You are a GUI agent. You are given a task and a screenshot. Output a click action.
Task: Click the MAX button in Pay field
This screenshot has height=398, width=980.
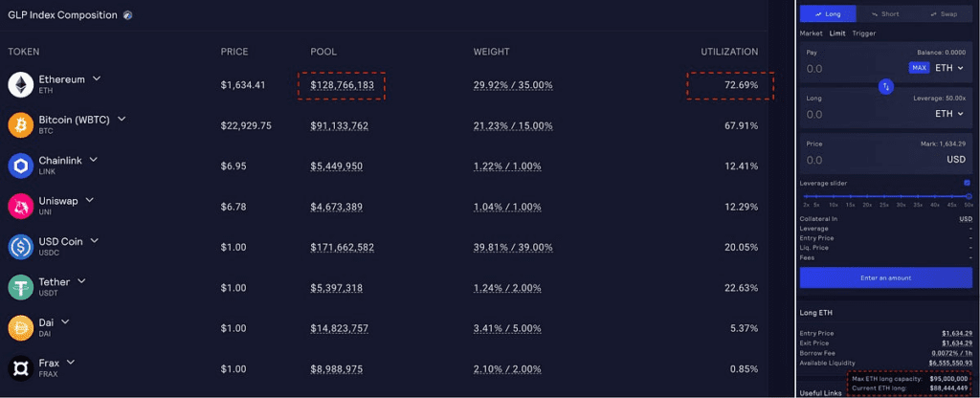tap(919, 68)
